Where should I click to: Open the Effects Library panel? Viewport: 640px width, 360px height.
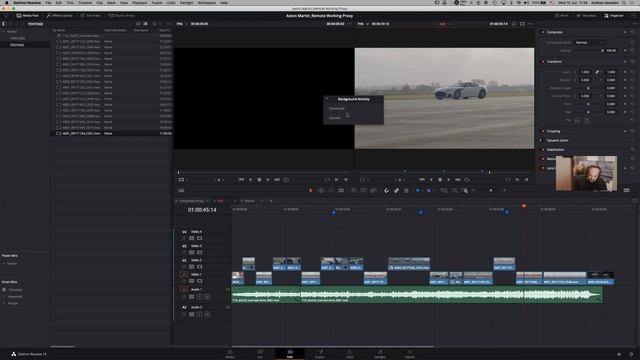[60, 16]
